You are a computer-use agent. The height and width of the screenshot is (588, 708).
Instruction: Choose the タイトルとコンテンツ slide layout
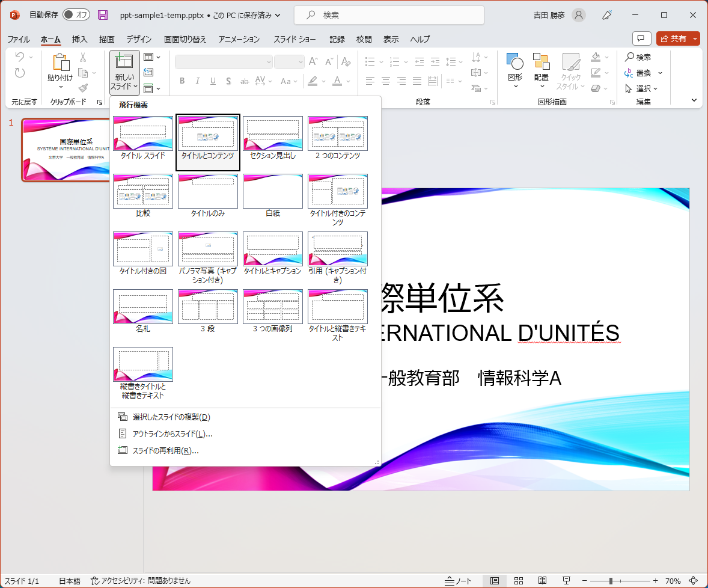tap(207, 133)
